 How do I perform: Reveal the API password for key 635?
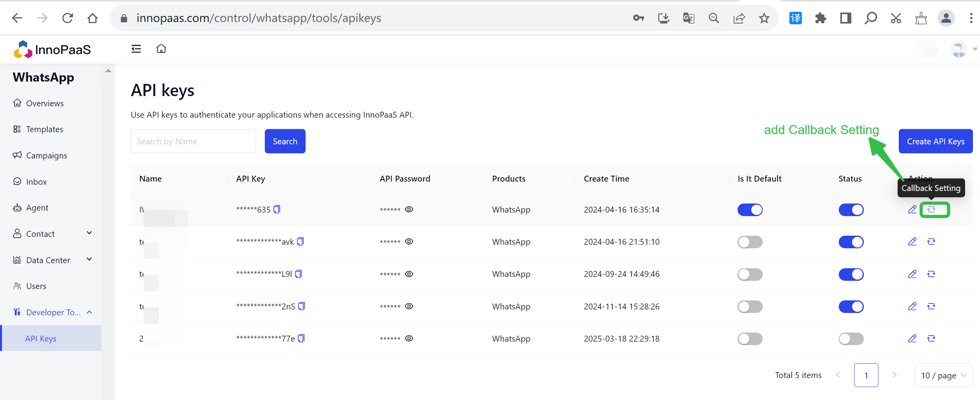tap(409, 209)
